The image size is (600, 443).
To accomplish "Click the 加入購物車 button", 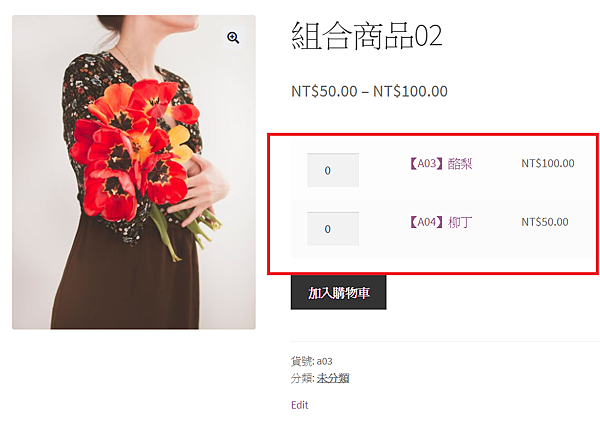I will [x=339, y=293].
